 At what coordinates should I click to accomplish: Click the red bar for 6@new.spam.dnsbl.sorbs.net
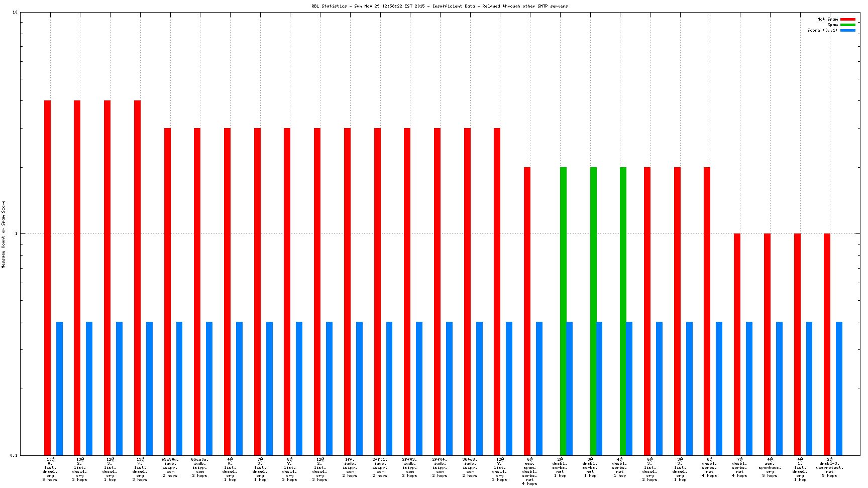coord(527,311)
